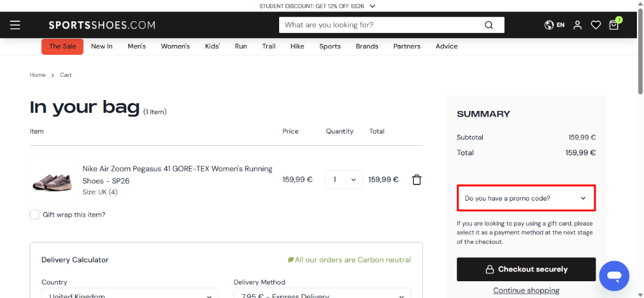Image resolution: width=644 pixels, height=298 pixels.
Task: Open the chat support bubble
Action: pyautogui.click(x=614, y=276)
